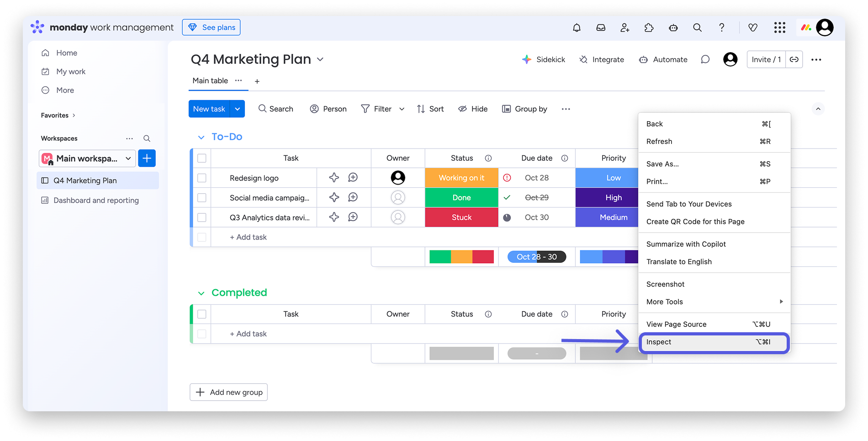
Task: Collapse the Completed group chevron
Action: (x=201, y=293)
